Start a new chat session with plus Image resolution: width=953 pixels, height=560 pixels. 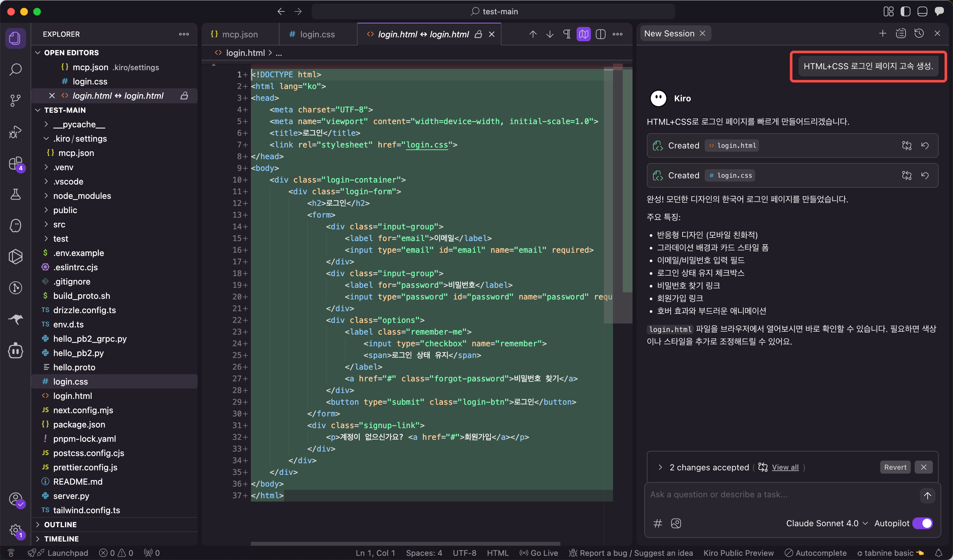click(x=882, y=34)
